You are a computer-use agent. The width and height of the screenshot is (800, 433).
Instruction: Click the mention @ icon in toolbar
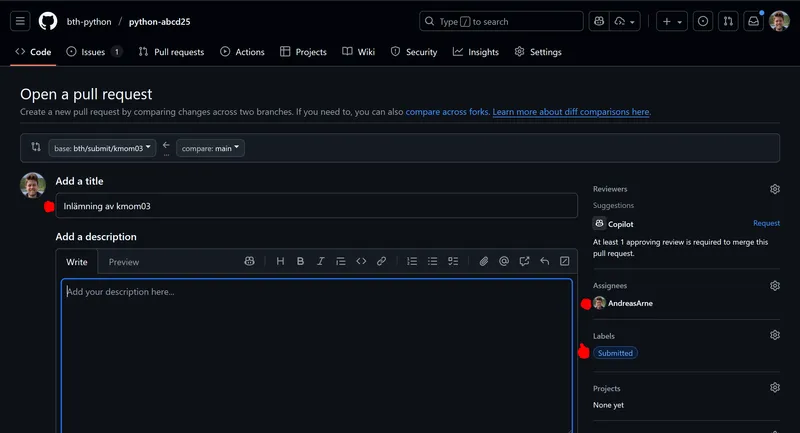(x=503, y=261)
